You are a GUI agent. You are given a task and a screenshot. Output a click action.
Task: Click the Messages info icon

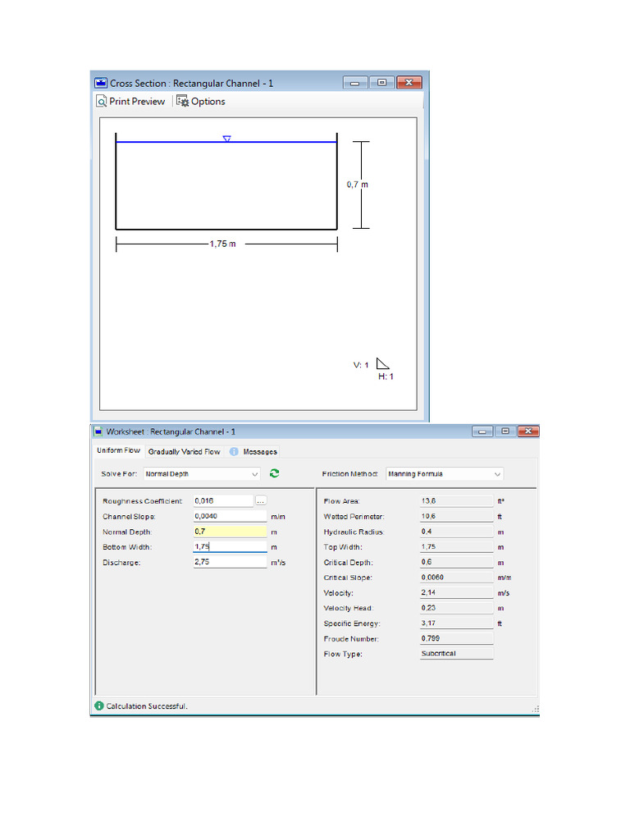coord(234,452)
